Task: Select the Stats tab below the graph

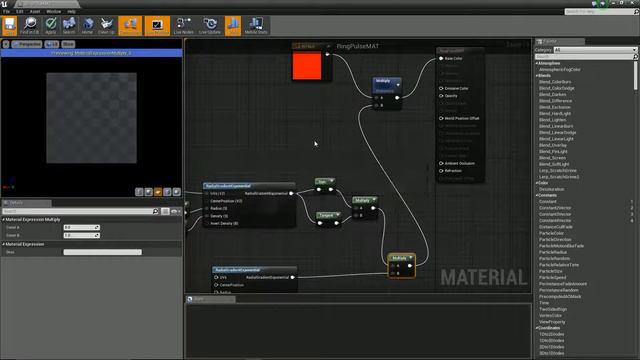Action: click(211, 299)
